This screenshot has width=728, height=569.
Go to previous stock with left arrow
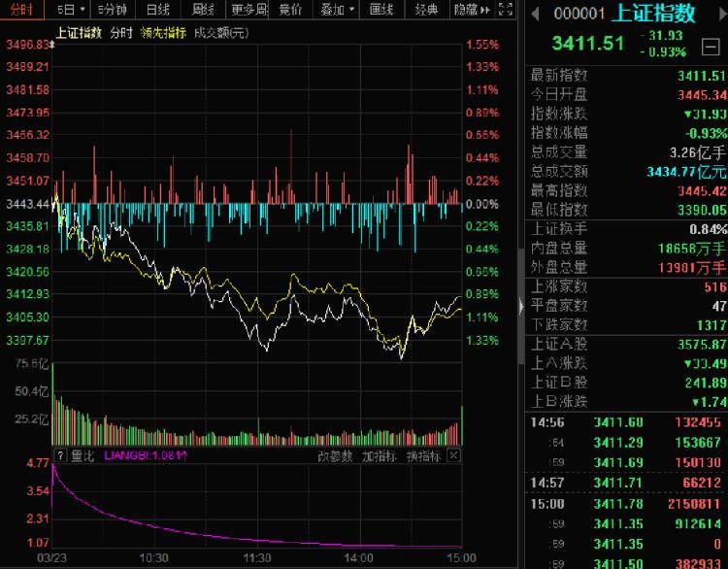click(x=535, y=14)
